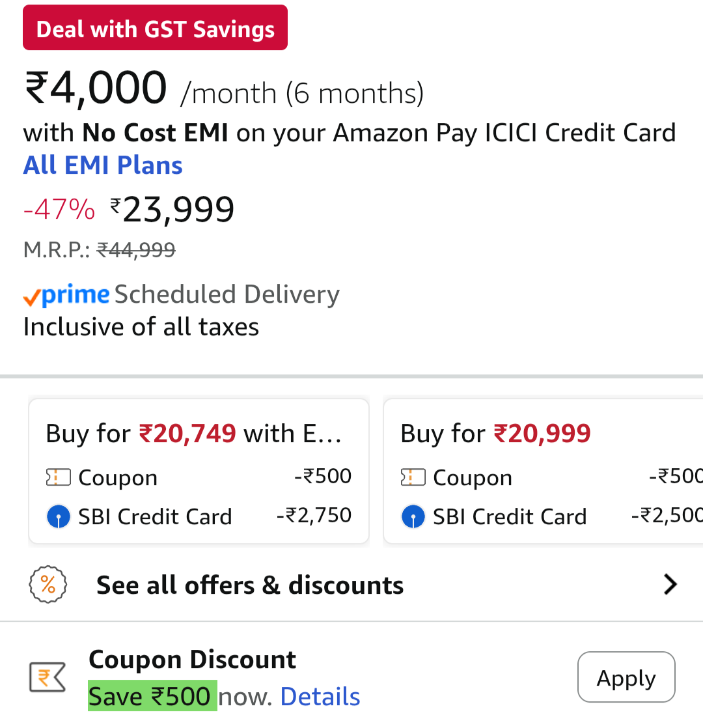Tap the percent offers badge icon
Viewport: 703px width, 728px height.
(x=48, y=585)
